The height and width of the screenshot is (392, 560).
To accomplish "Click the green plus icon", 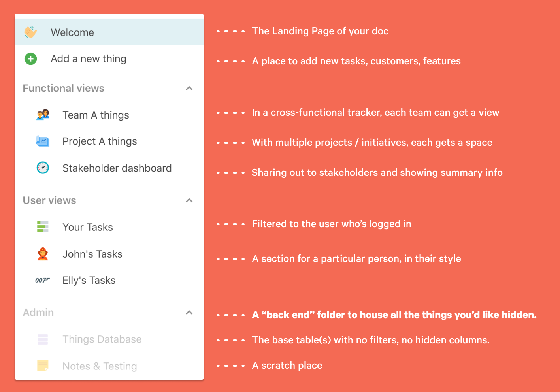I will 30,59.
